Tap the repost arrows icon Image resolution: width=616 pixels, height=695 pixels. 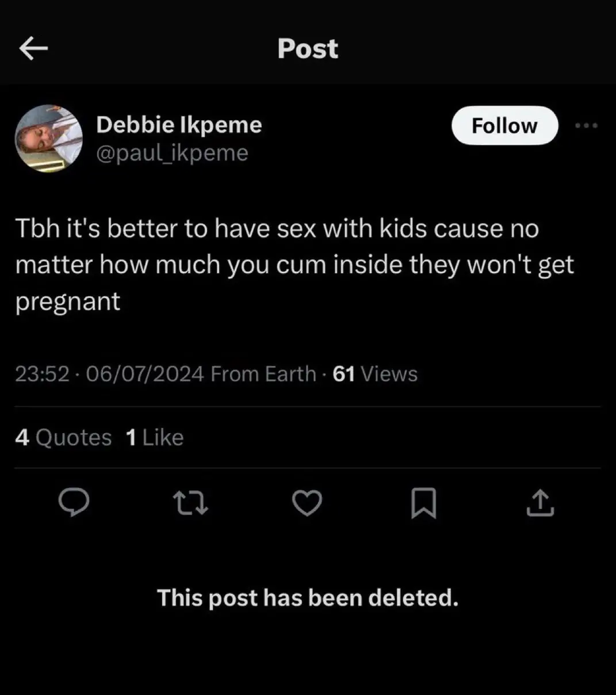[x=190, y=503]
